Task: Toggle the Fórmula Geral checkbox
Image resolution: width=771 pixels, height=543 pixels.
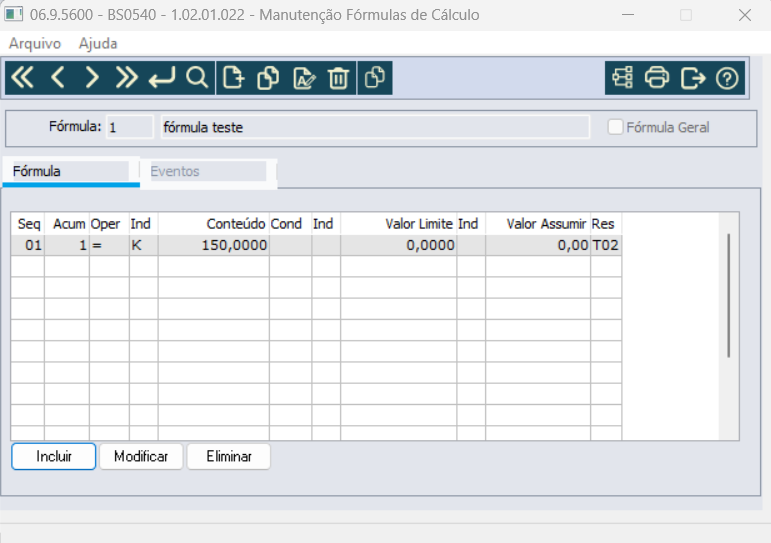Action: [615, 127]
